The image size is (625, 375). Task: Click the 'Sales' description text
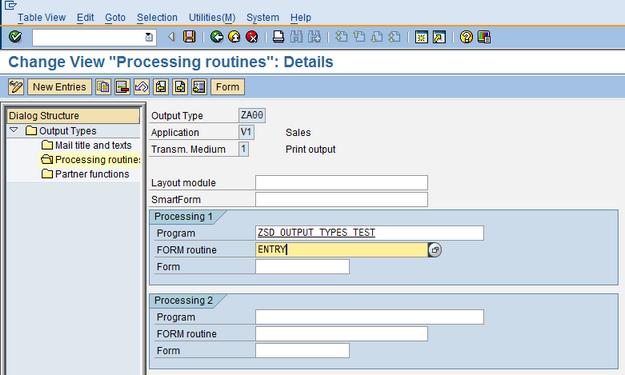(x=298, y=133)
